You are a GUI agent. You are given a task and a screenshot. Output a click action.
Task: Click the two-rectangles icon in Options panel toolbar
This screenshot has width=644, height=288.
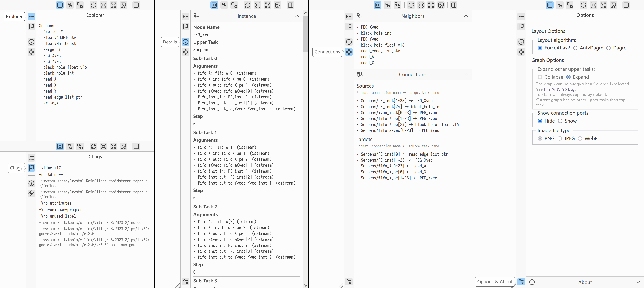point(560,5)
